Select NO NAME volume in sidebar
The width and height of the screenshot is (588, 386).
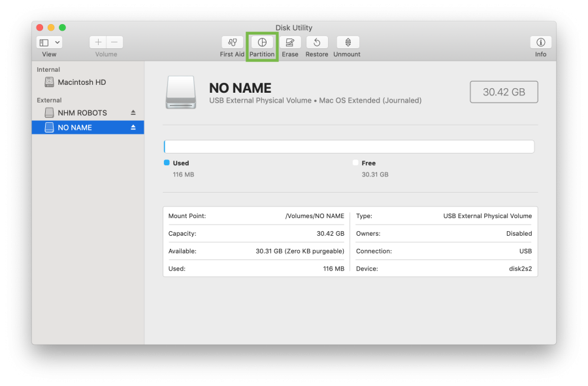click(x=88, y=127)
